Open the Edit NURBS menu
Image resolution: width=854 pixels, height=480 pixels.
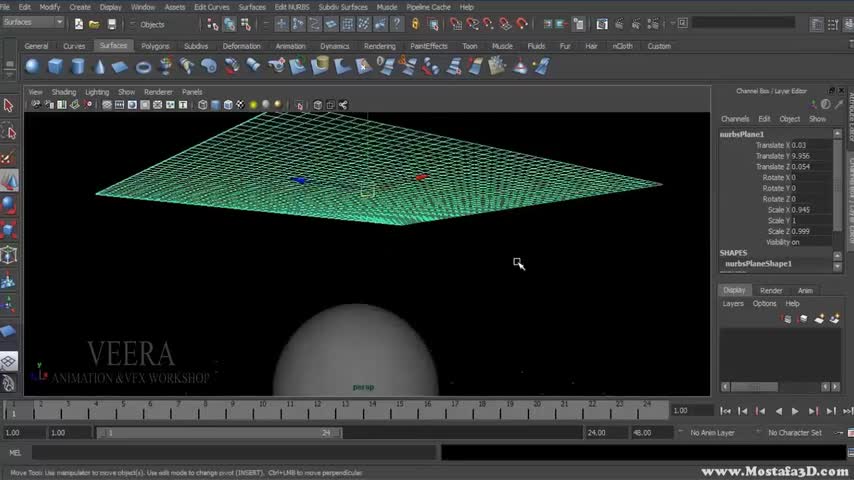coord(292,7)
